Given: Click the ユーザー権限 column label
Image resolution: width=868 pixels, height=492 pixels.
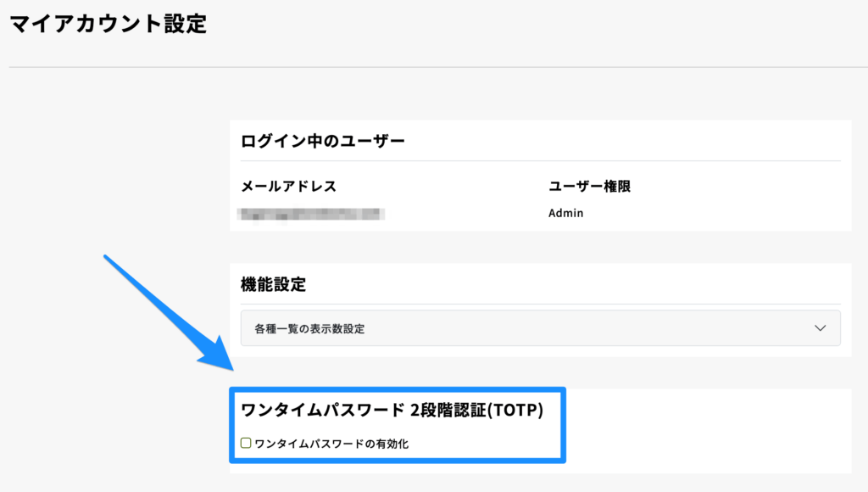Looking at the screenshot, I should pos(589,187).
